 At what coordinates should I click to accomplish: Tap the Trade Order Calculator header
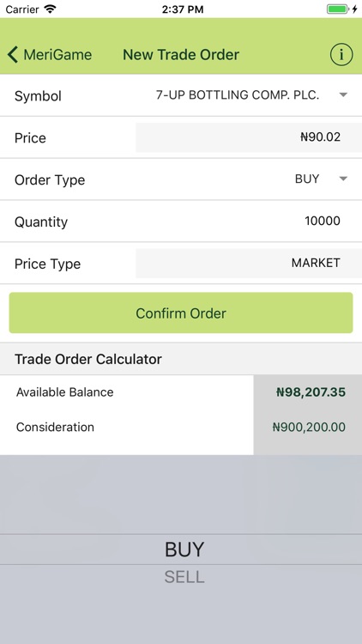(x=88, y=359)
